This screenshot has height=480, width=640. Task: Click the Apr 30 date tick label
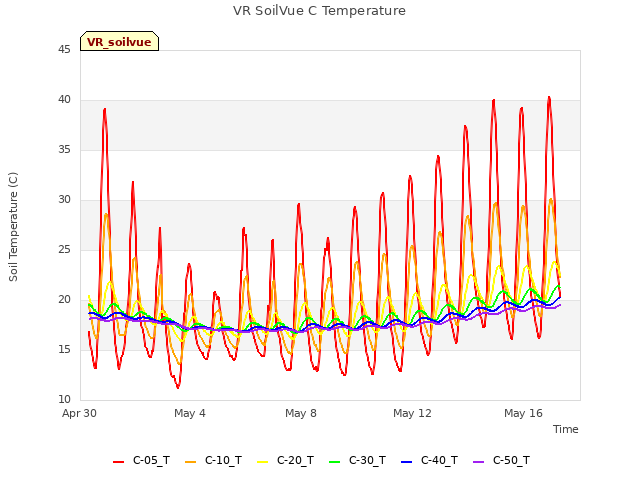point(79,413)
